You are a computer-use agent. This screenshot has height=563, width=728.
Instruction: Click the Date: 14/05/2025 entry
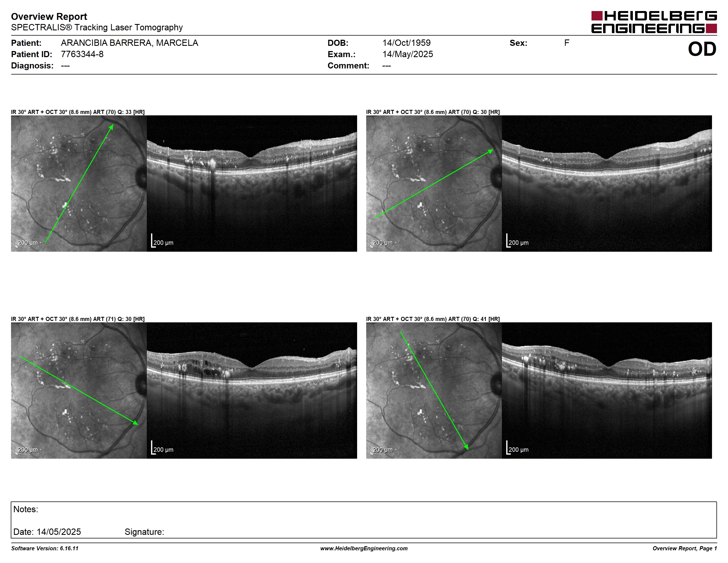coord(47,532)
